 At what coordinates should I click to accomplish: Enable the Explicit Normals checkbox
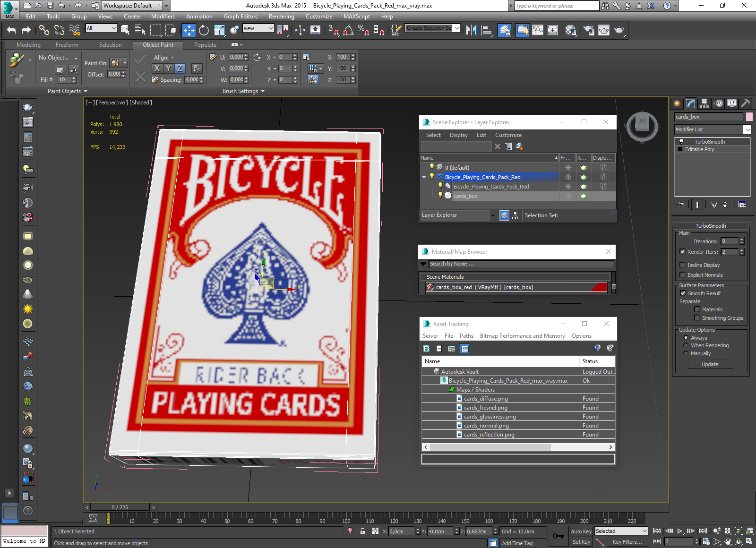coord(682,275)
